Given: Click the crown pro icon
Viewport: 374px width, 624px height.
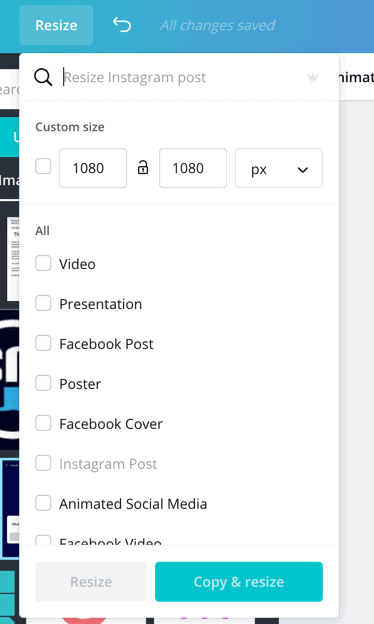Looking at the screenshot, I should [313, 77].
